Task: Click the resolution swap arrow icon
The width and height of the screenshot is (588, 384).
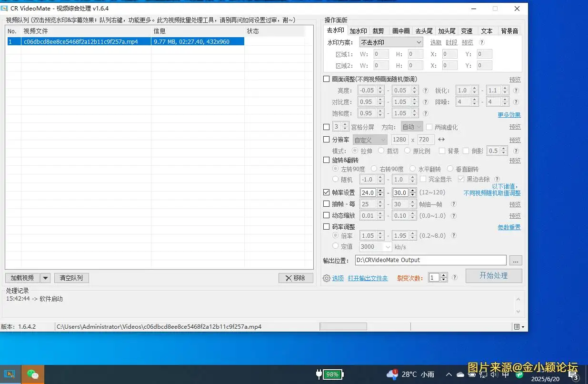Action: [x=441, y=139]
